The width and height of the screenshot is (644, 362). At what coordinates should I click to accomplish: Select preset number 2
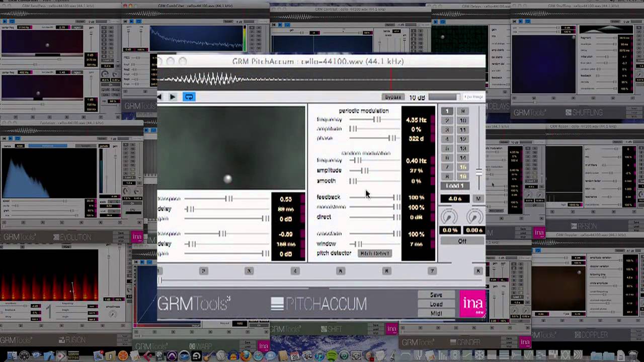(x=447, y=121)
